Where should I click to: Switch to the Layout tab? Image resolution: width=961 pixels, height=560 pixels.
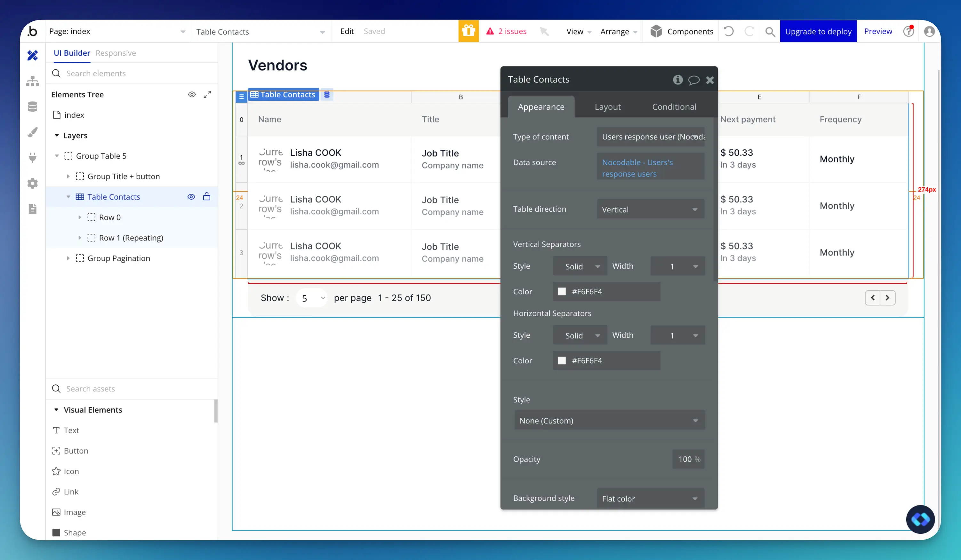pos(607,107)
